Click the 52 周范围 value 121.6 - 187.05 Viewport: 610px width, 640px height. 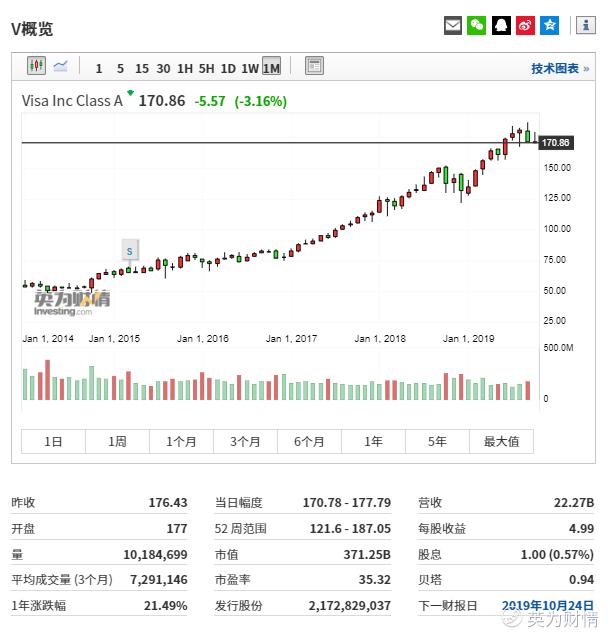click(x=350, y=529)
